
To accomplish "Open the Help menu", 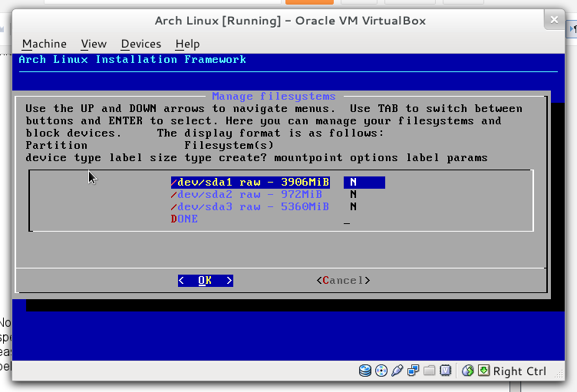I will [x=187, y=44].
